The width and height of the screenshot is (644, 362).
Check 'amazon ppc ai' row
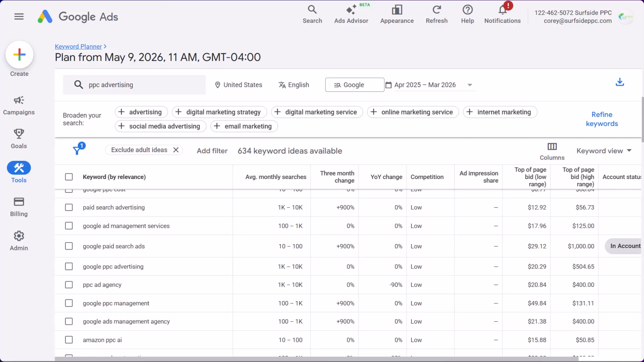click(69, 340)
